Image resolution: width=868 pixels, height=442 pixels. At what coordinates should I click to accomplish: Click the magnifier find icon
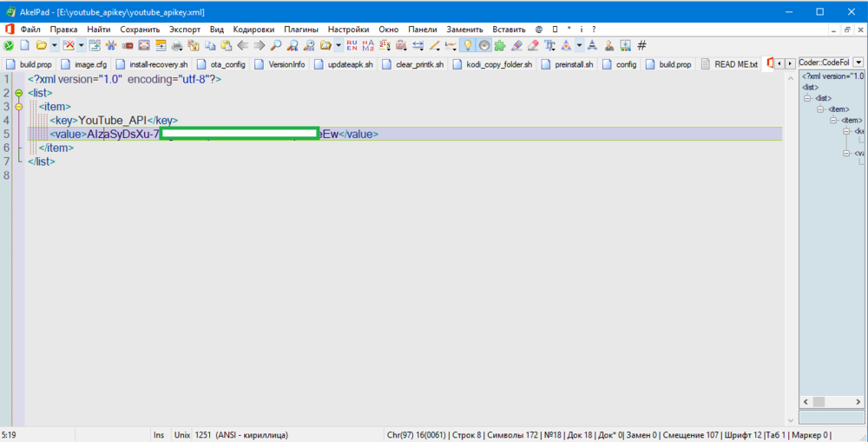coord(276,45)
